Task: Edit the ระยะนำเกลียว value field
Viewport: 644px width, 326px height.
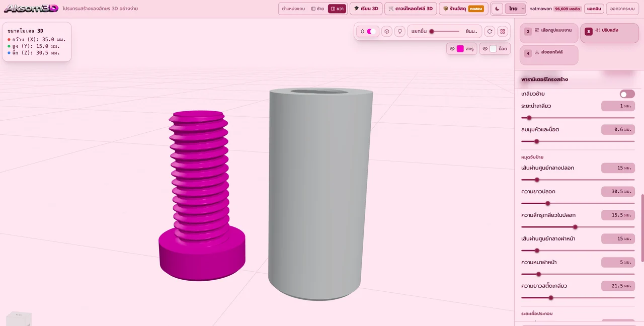Action: 618,106
